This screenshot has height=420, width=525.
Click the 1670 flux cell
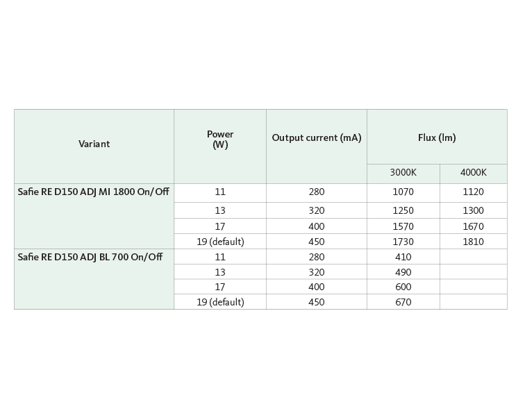coord(473,226)
